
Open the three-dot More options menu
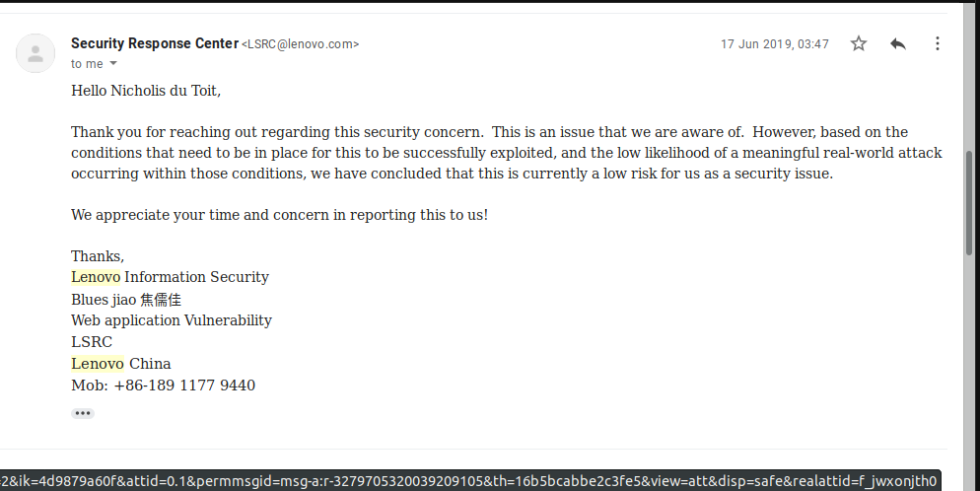point(937,43)
